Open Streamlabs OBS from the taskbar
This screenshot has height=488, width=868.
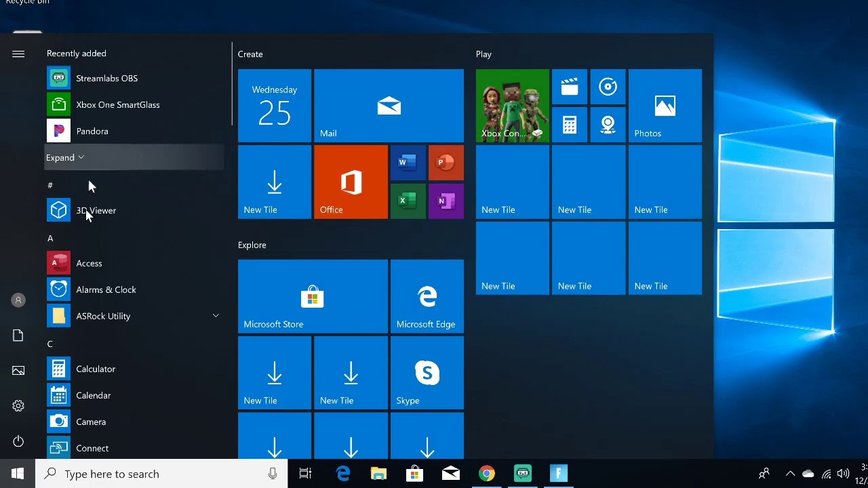tap(522, 474)
